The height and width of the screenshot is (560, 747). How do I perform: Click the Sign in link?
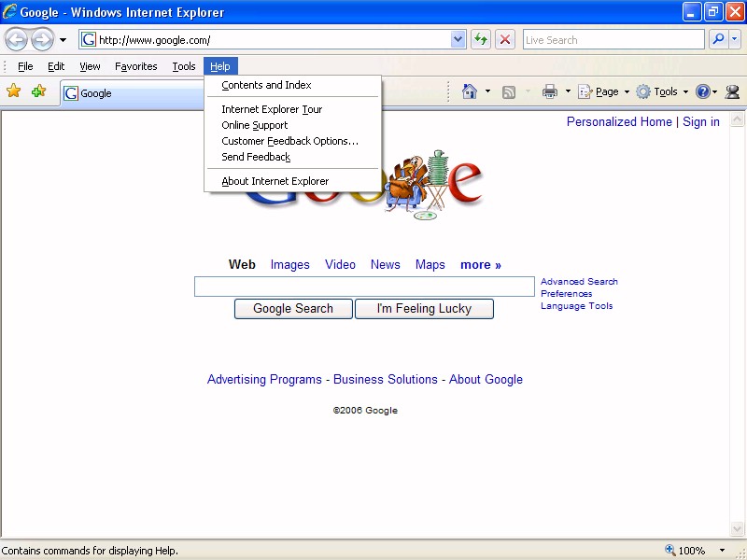(701, 122)
